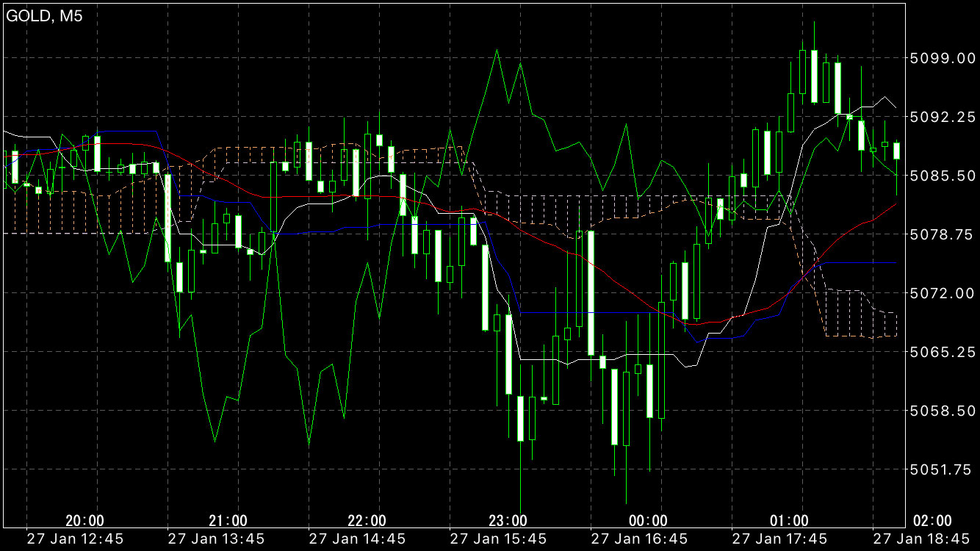This screenshot has width=980, height=551.
Task: Select the 5072.00 price axis label
Action: (941, 293)
